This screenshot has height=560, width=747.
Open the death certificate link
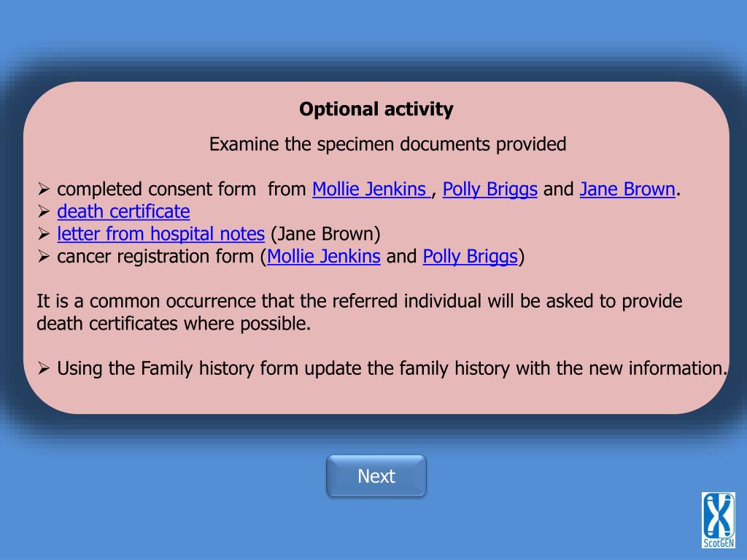point(123,212)
